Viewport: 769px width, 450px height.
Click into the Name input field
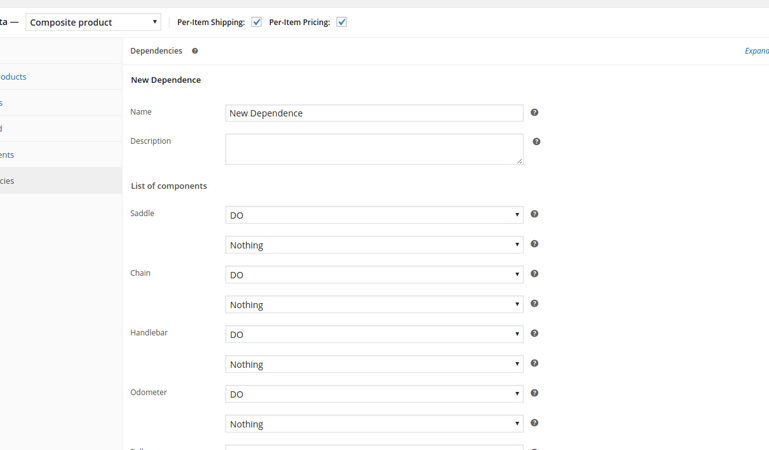tap(374, 113)
